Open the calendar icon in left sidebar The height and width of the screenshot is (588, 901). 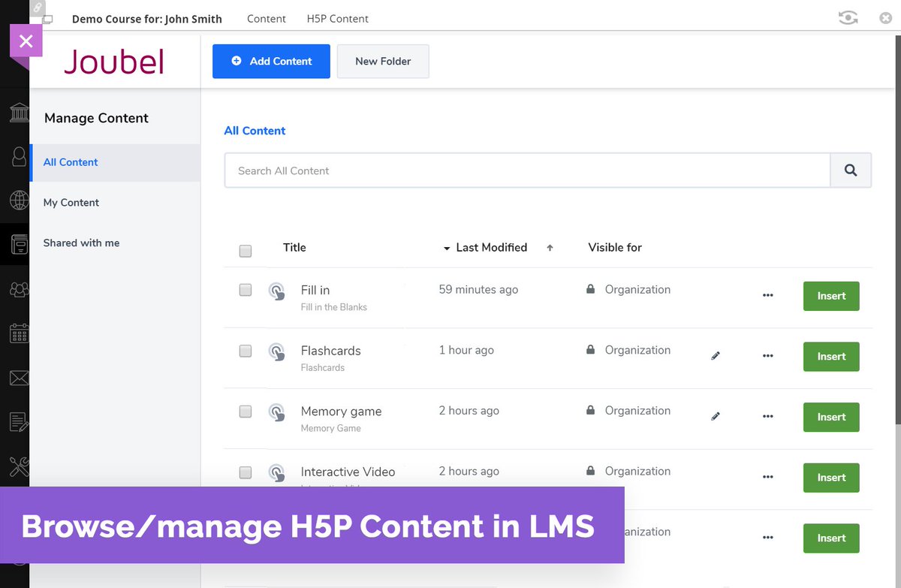point(19,333)
